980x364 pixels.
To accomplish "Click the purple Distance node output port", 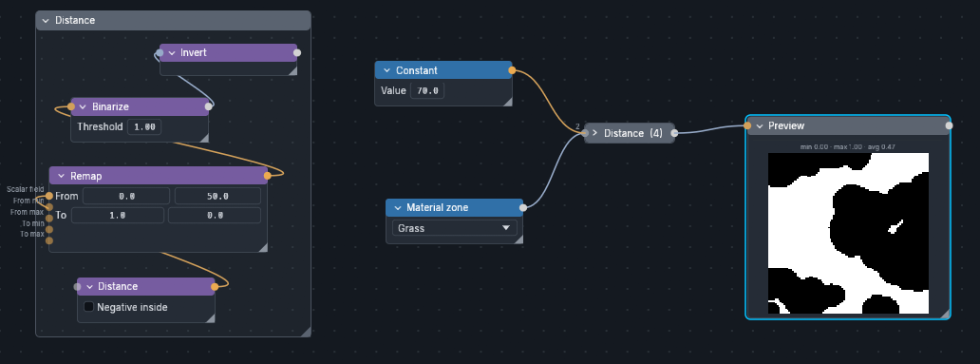I will (x=215, y=286).
